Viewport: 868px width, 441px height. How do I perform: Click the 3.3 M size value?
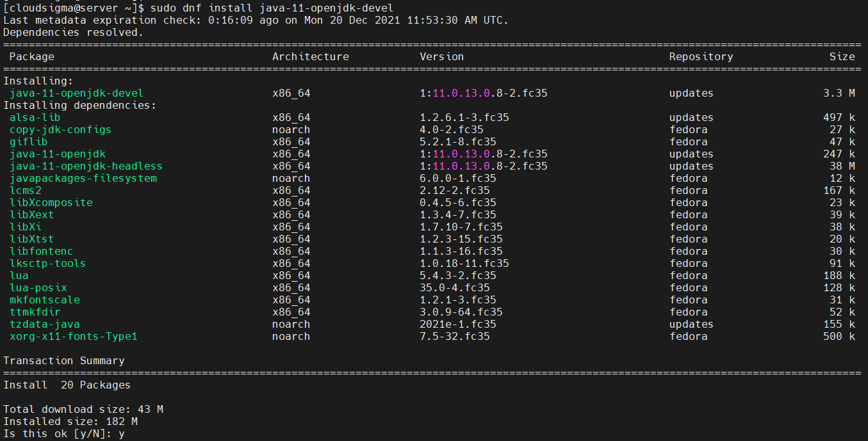839,93
